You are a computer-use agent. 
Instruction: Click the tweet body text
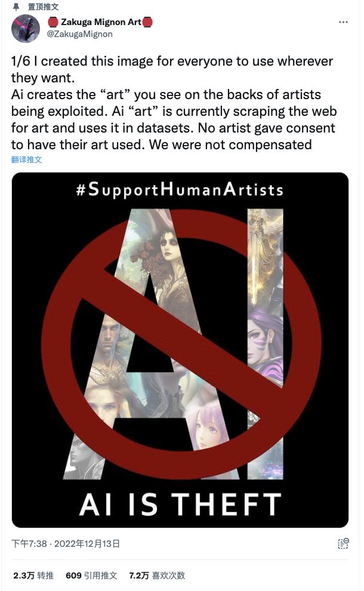point(174,103)
